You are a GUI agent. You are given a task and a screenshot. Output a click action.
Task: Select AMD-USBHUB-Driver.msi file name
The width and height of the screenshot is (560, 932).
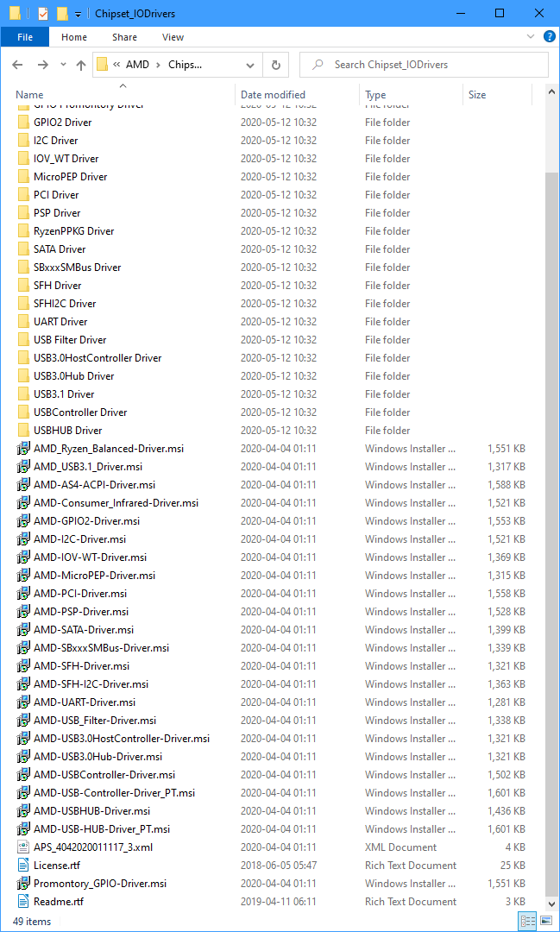tap(91, 811)
